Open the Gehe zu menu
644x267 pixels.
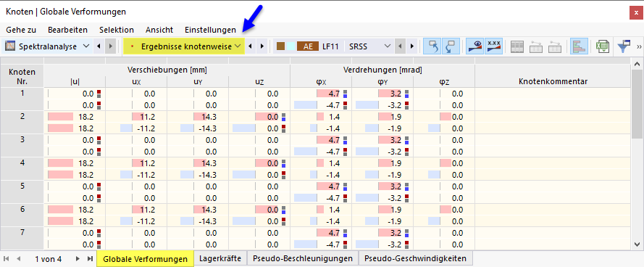pos(21,30)
